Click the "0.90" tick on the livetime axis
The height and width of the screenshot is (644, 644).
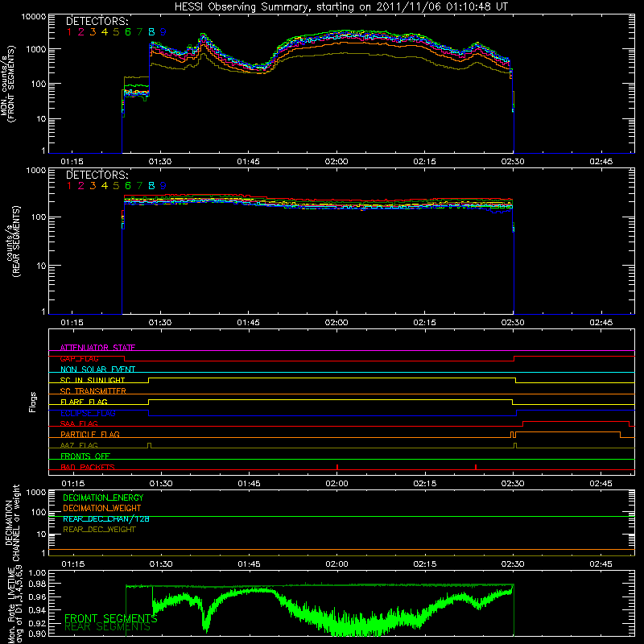click(37, 634)
